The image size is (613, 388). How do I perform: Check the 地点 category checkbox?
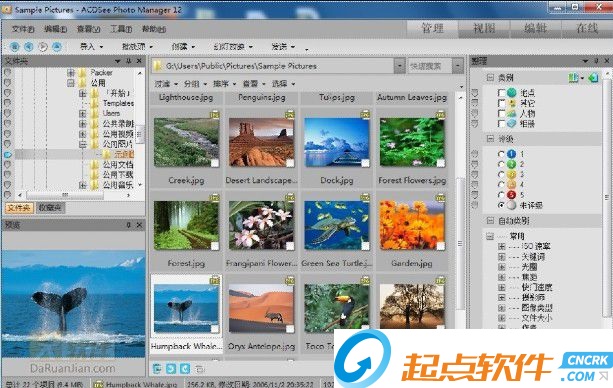pyautogui.click(x=501, y=93)
